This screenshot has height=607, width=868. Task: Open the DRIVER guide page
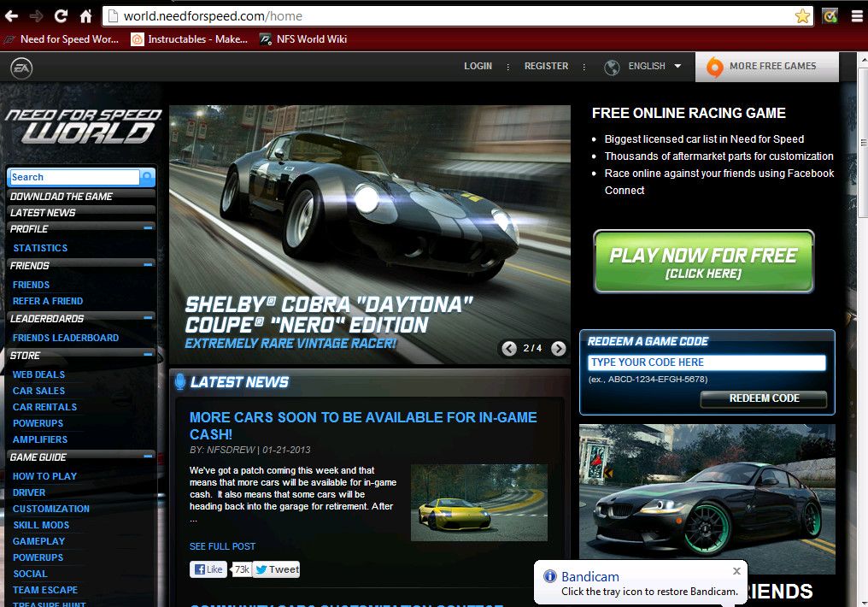pyautogui.click(x=29, y=492)
